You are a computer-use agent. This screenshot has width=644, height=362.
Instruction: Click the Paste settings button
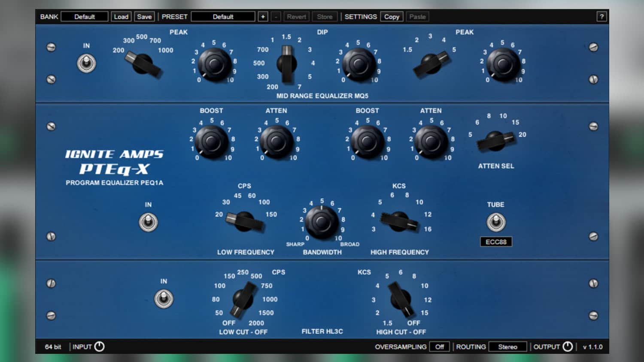417,17
